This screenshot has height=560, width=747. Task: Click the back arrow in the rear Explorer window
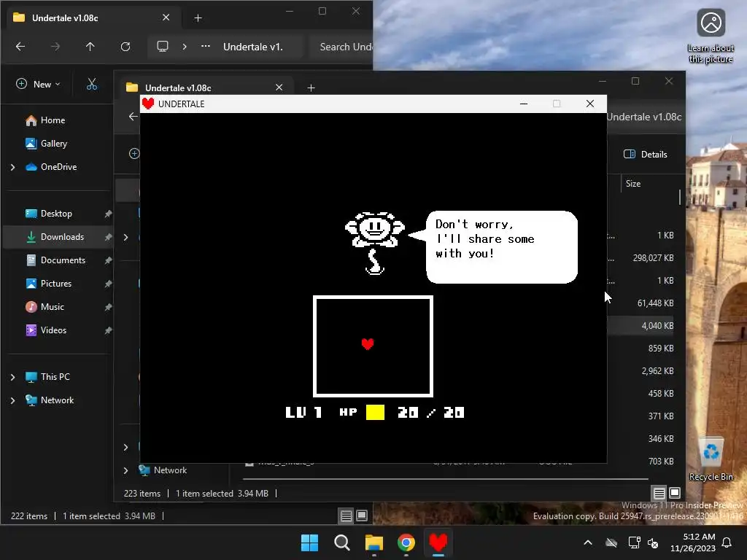(20, 47)
